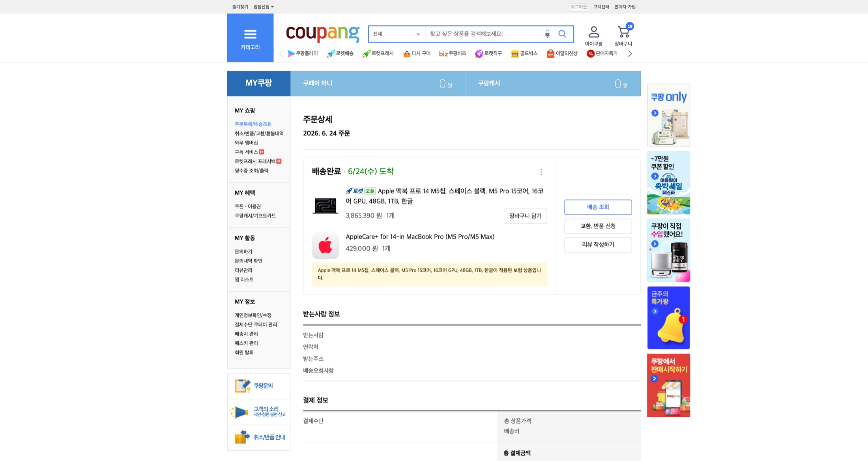This screenshot has height=461, width=868.
Task: Show next shortcuts with right chevron
Action: click(x=630, y=54)
